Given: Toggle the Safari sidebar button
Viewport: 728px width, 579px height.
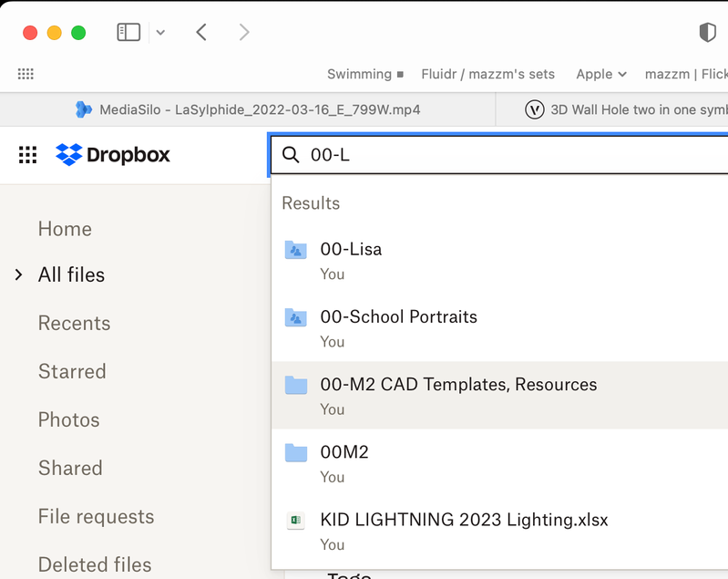Looking at the screenshot, I should (128, 33).
